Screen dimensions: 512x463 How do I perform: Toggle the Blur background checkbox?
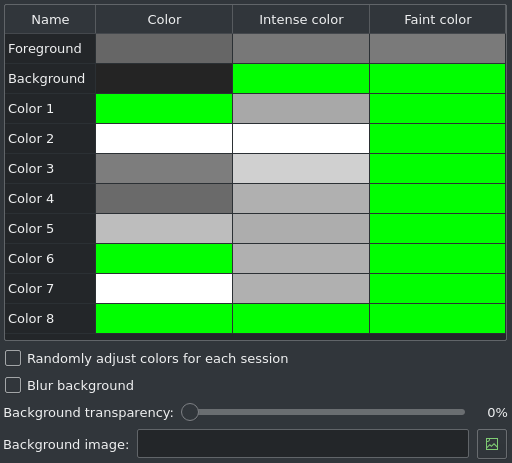pyautogui.click(x=13, y=385)
